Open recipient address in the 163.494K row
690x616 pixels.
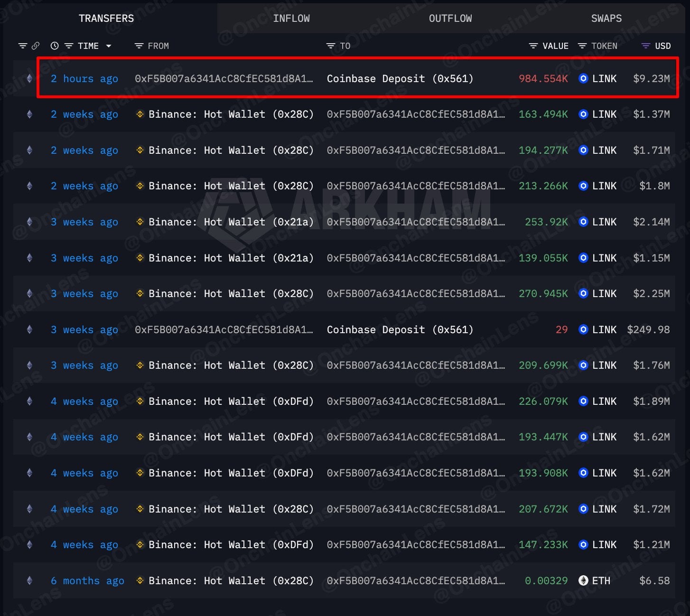tap(416, 114)
